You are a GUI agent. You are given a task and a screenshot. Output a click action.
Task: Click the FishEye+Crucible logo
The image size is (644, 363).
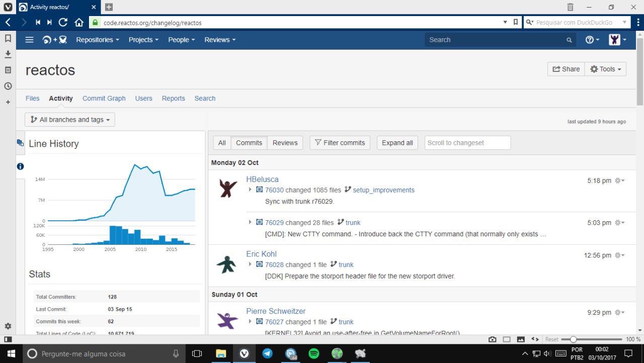pos(55,40)
